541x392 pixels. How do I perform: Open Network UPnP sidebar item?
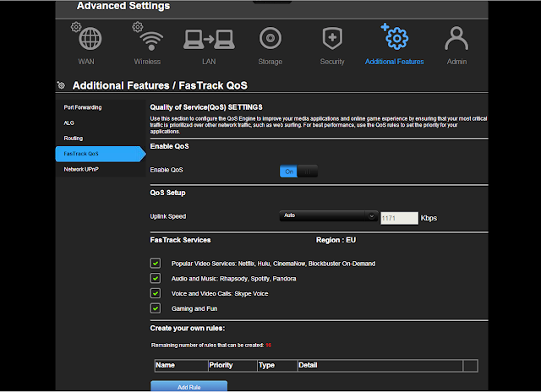pos(83,169)
